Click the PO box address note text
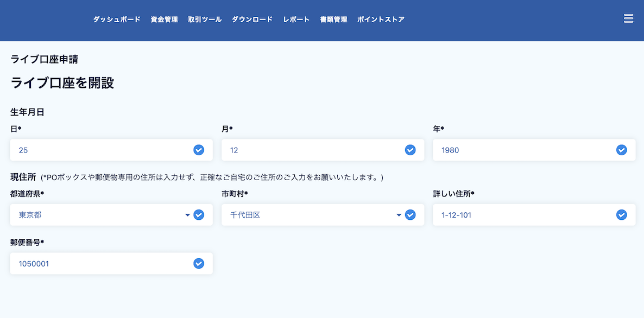The height and width of the screenshot is (318, 644). click(212, 177)
